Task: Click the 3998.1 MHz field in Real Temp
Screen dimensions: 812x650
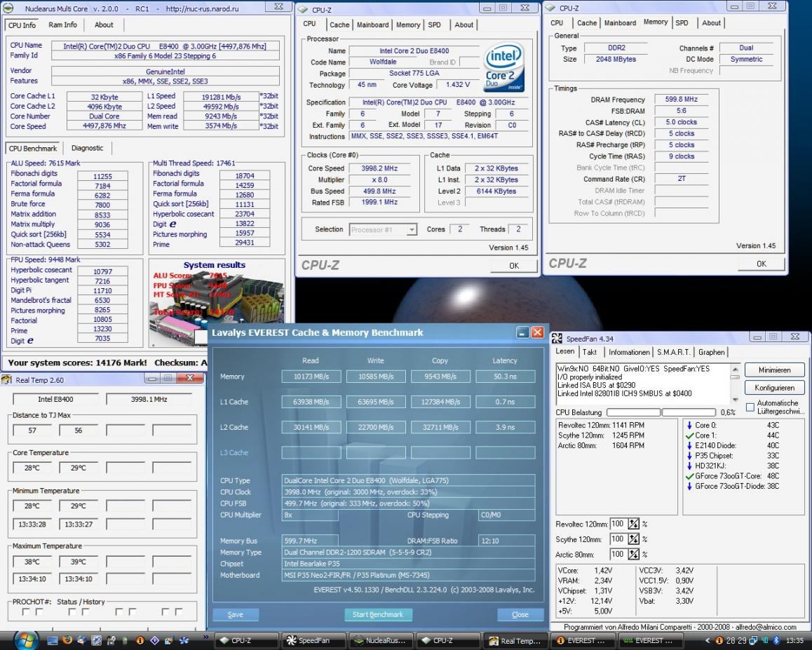Action: [x=149, y=399]
